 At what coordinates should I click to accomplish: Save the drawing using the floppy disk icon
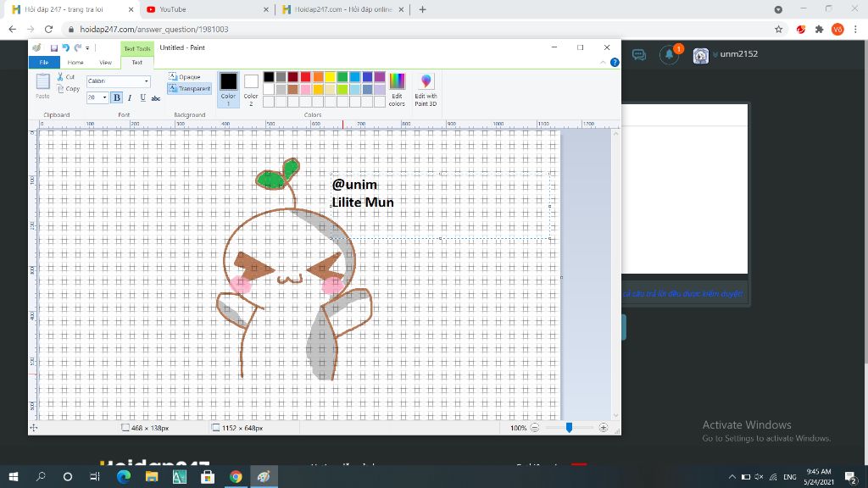pyautogui.click(x=54, y=48)
